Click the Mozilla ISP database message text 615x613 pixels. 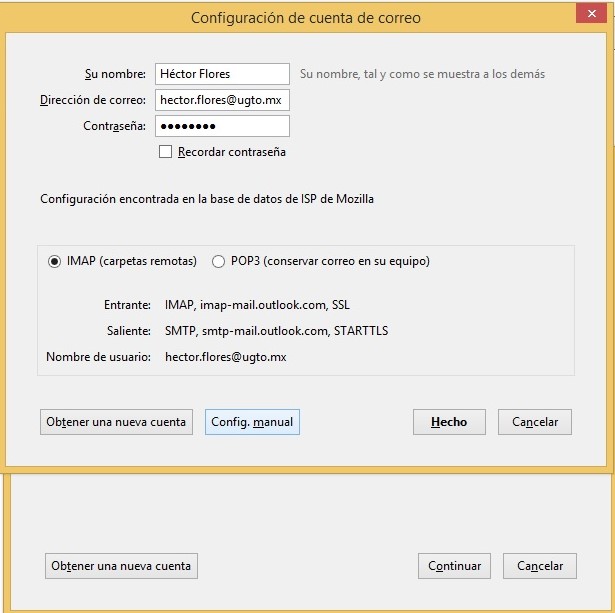[x=207, y=199]
